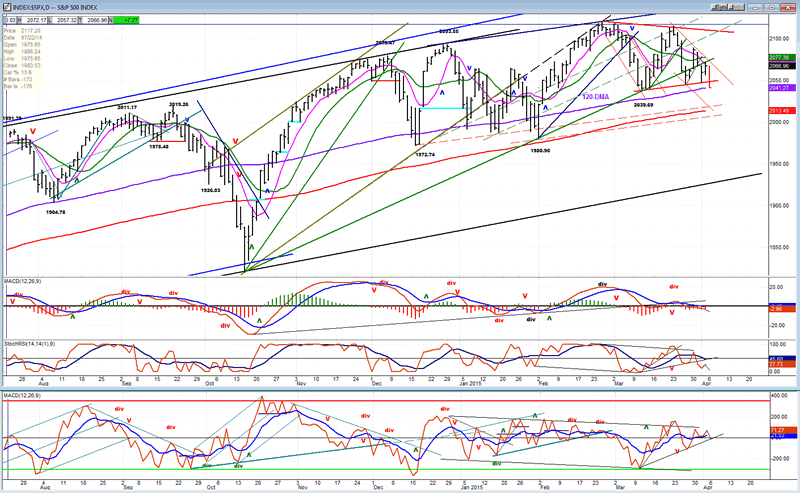Click the orange 27.73 StochRSI value label
The image size is (800, 493).
pyautogui.click(x=781, y=364)
